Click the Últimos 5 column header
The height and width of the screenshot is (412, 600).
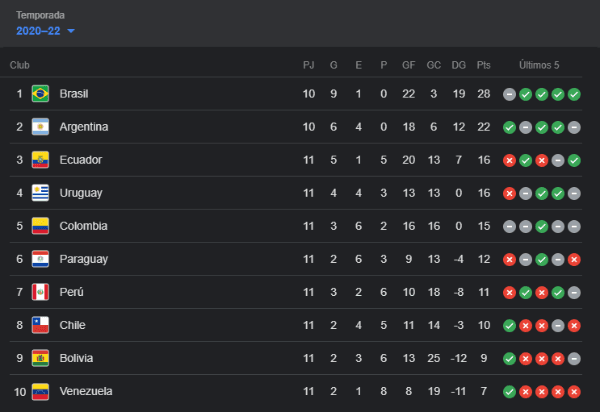tap(539, 65)
